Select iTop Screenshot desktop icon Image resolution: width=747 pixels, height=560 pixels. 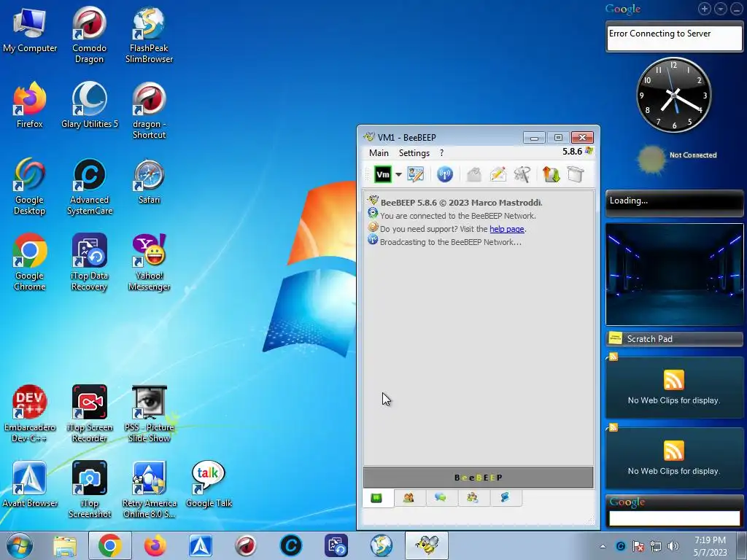coord(90,489)
